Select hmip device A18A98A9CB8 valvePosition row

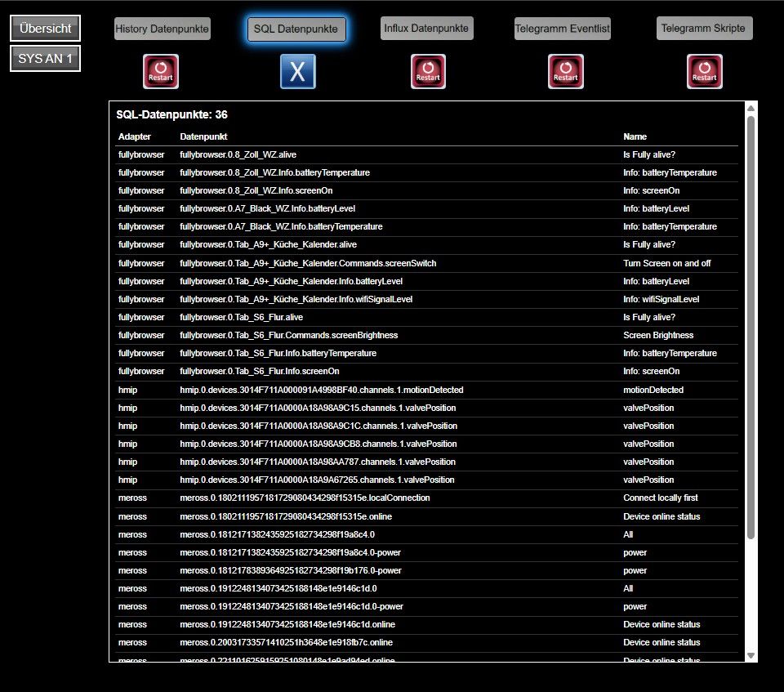[x=426, y=444]
